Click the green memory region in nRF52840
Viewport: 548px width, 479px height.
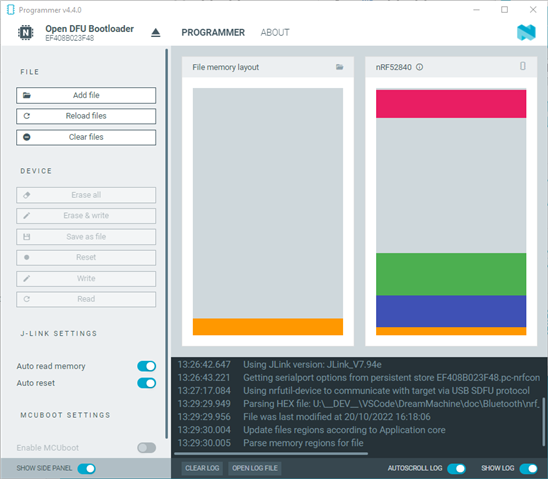coord(451,274)
